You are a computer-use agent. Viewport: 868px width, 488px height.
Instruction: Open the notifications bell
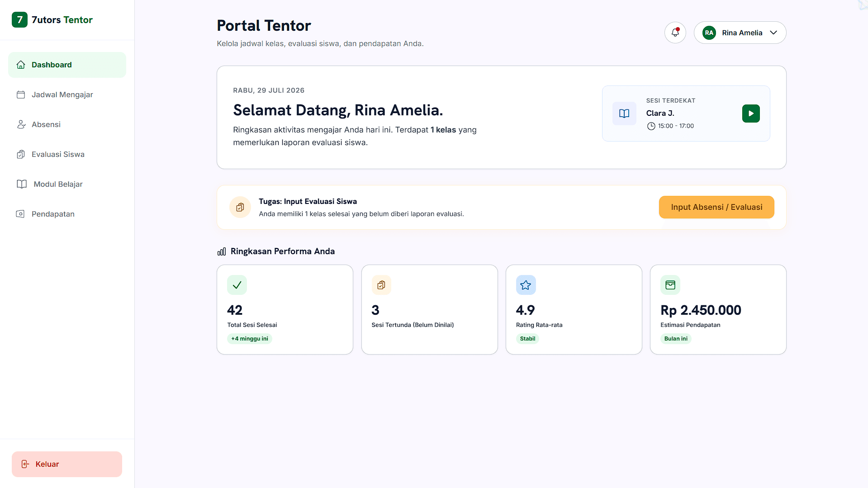click(675, 33)
